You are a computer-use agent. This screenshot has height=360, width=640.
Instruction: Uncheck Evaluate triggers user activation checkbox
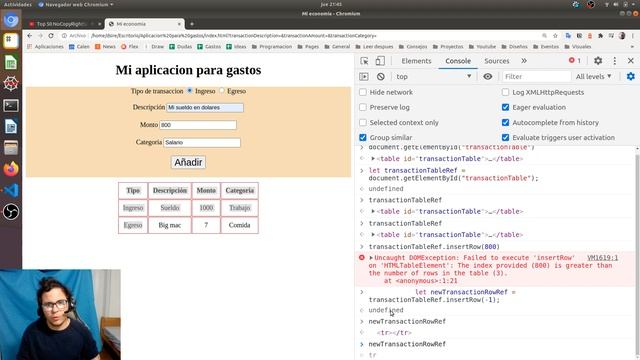pyautogui.click(x=505, y=138)
